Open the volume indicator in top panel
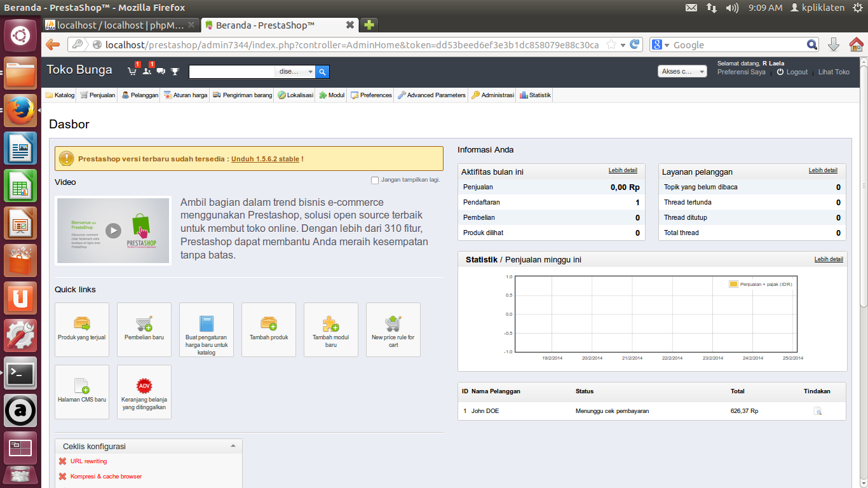This screenshot has width=868, height=488. pos(732,8)
